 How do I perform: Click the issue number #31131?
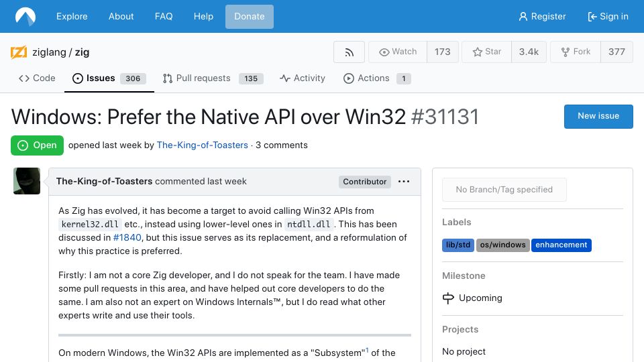(445, 117)
